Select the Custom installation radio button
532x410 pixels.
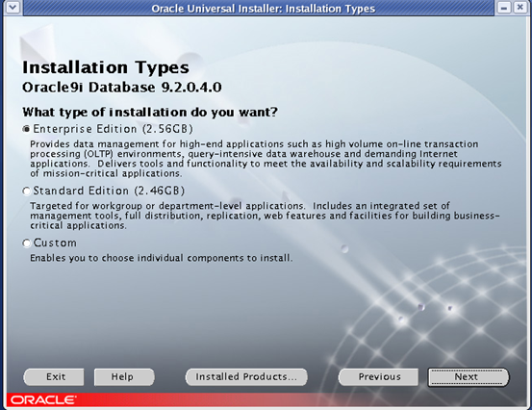27,243
